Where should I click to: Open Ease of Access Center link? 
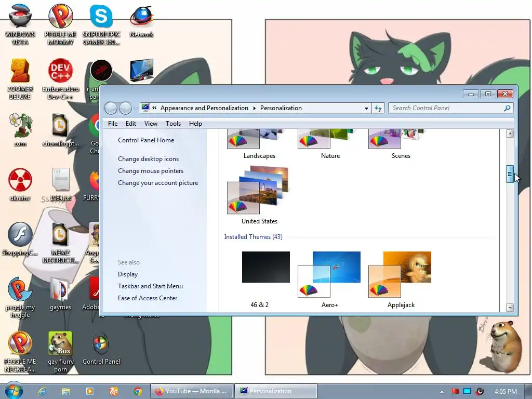click(147, 298)
